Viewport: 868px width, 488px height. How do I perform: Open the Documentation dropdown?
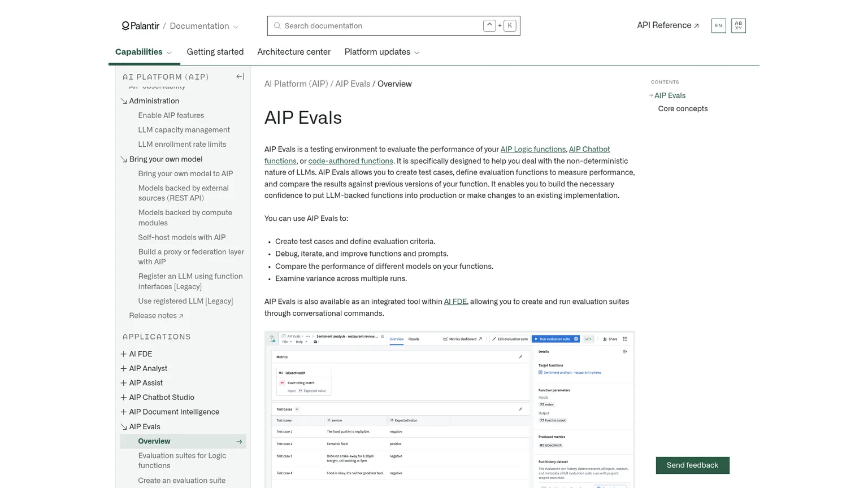(x=204, y=26)
